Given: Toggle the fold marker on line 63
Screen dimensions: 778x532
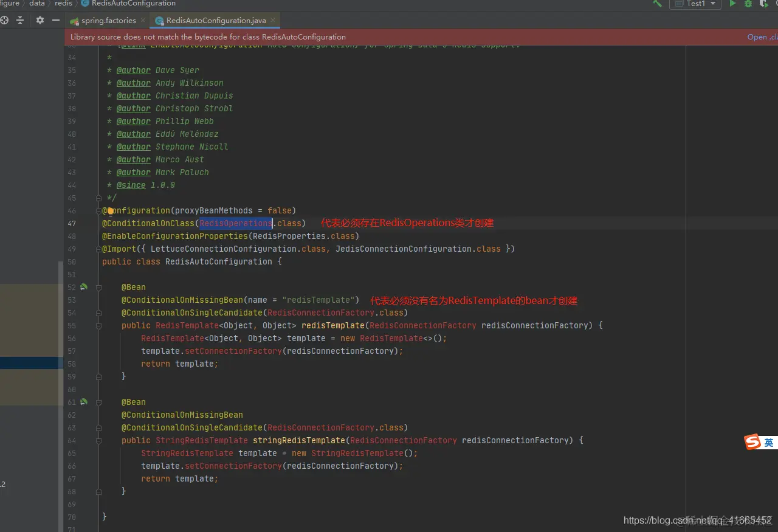Looking at the screenshot, I should point(98,428).
